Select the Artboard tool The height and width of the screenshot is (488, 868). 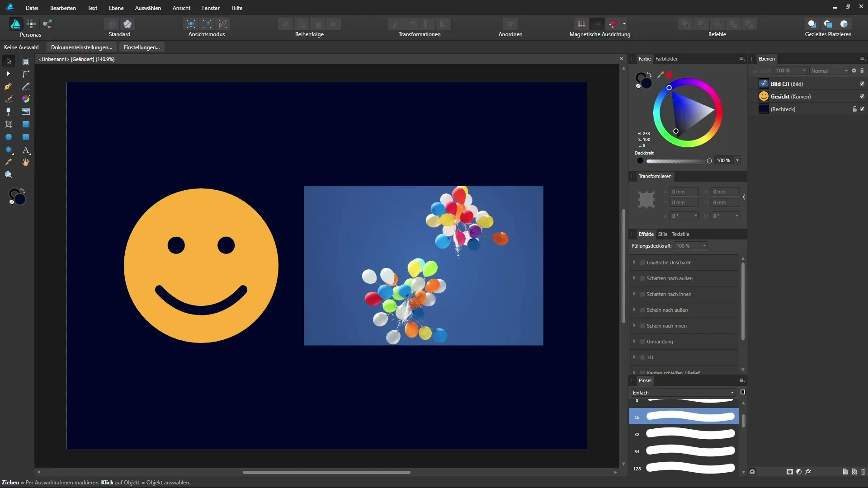[x=26, y=61]
